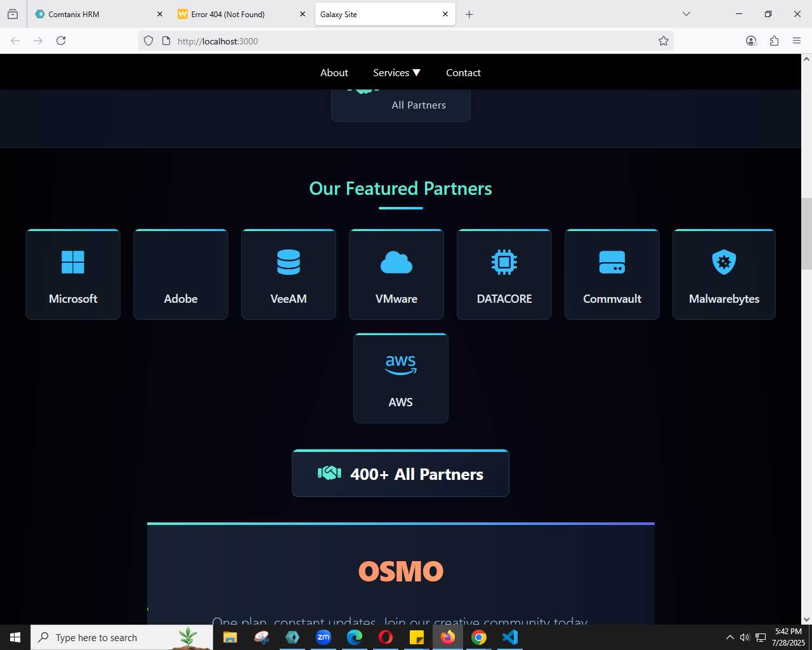This screenshot has height=650, width=812.
Task: Click the OSMO heading
Action: coord(401,571)
